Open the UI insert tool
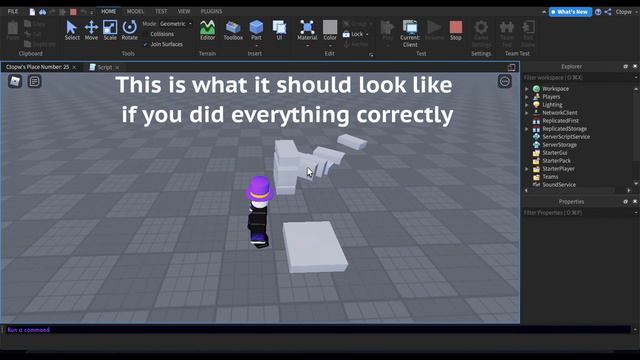The height and width of the screenshot is (360, 640). (279, 30)
